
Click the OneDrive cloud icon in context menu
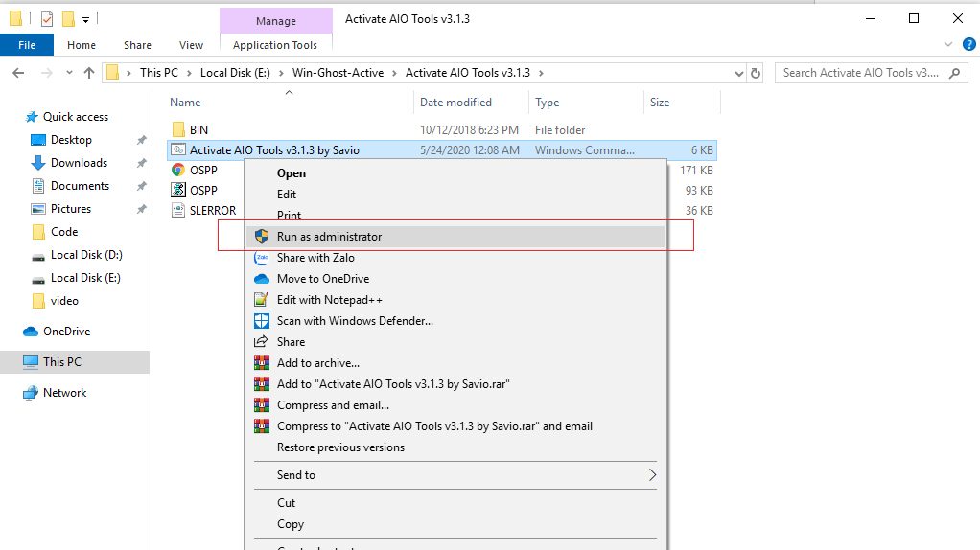point(261,279)
